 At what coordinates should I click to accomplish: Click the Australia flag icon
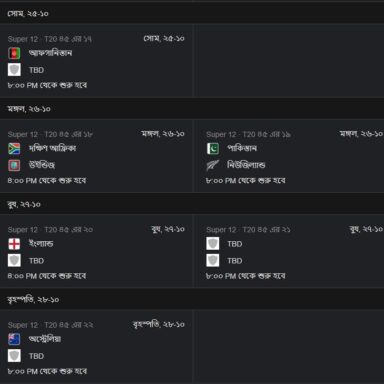pyautogui.click(x=14, y=339)
